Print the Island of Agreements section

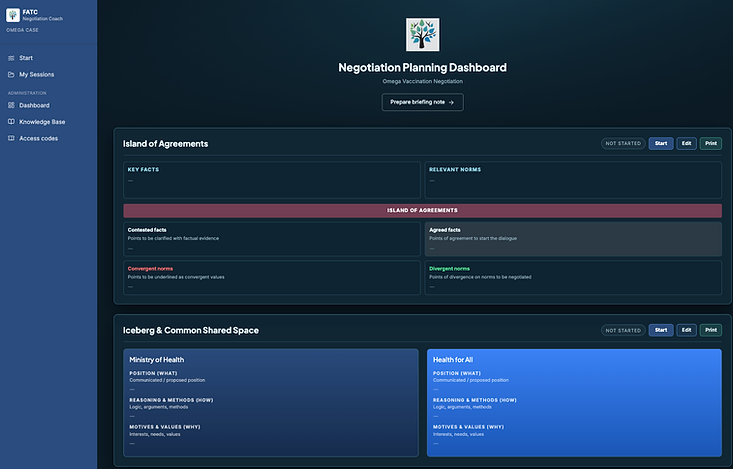tap(711, 144)
